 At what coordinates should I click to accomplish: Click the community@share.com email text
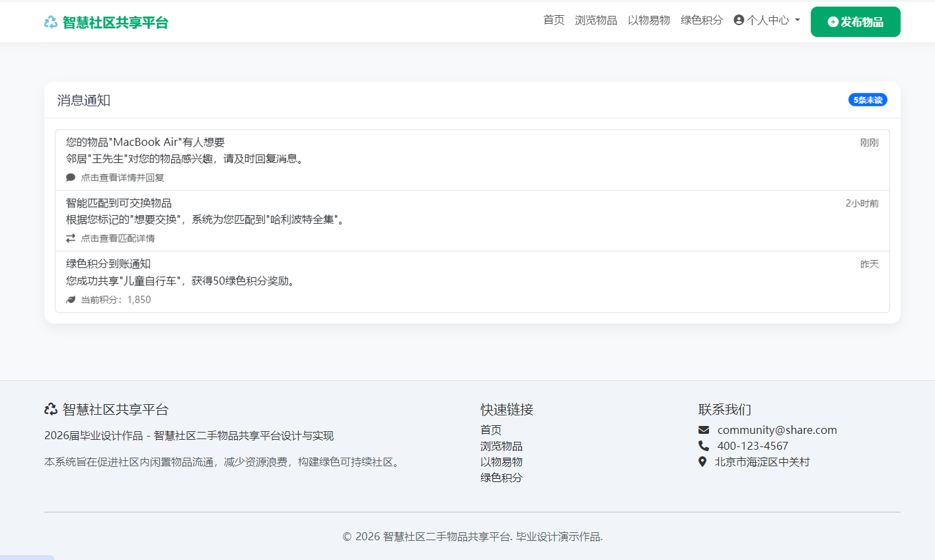coord(777,430)
